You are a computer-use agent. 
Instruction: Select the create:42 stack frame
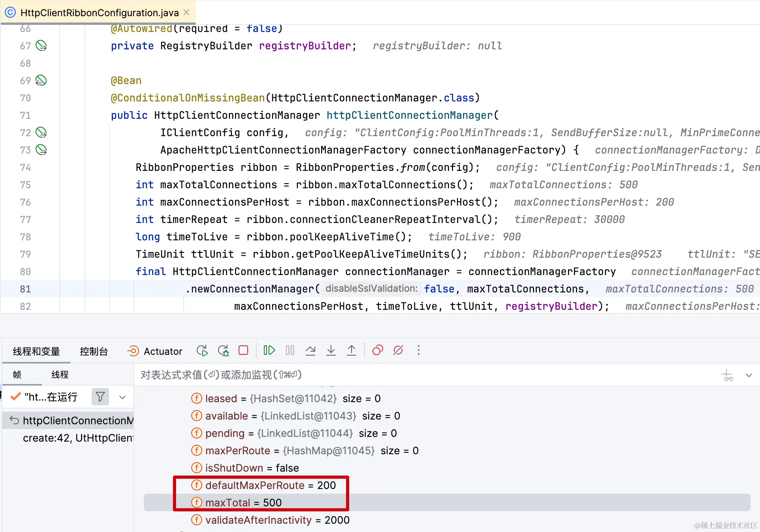(x=78, y=438)
